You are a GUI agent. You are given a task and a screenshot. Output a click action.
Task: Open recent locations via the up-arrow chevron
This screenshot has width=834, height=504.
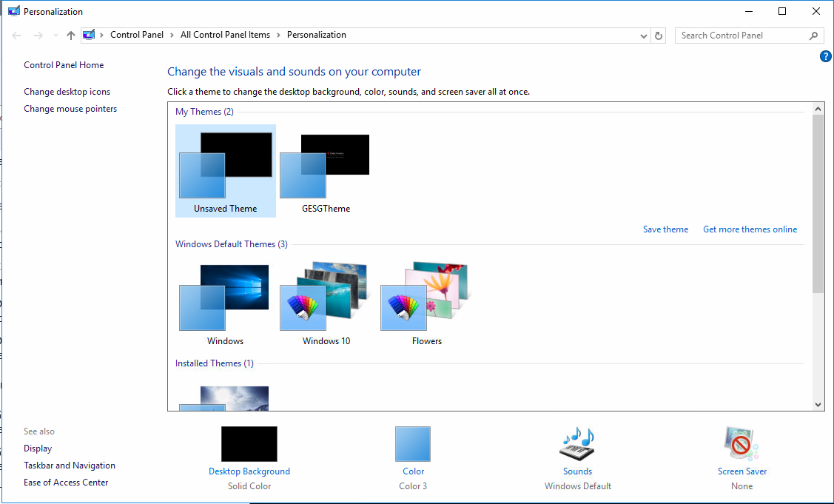coord(55,35)
